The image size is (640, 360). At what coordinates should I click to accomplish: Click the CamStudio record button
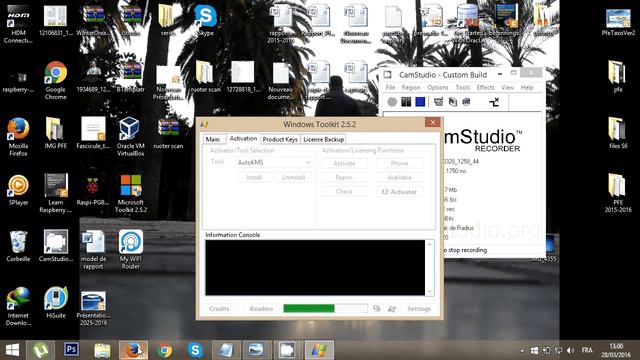point(392,102)
